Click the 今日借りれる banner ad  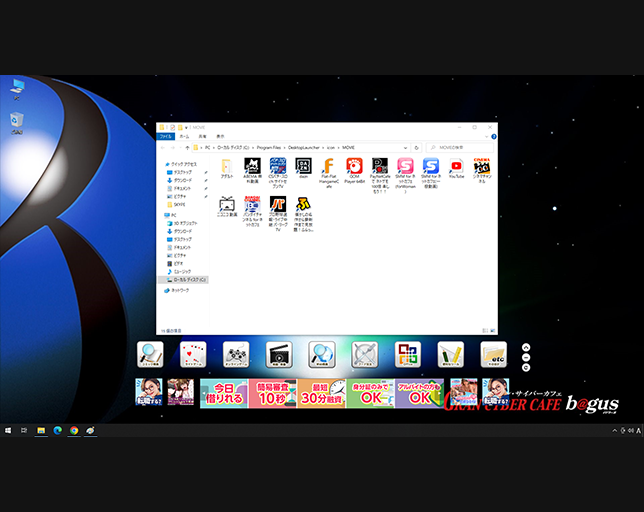coord(224,393)
